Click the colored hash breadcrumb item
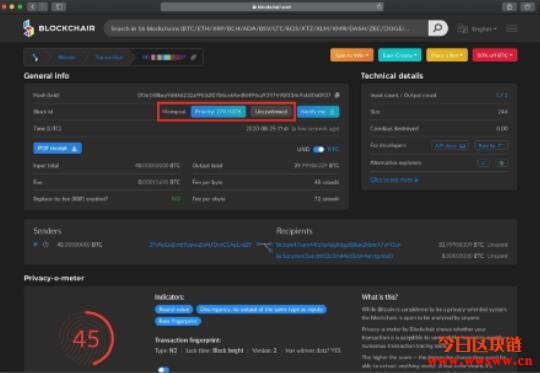540x373 pixels. (164, 57)
